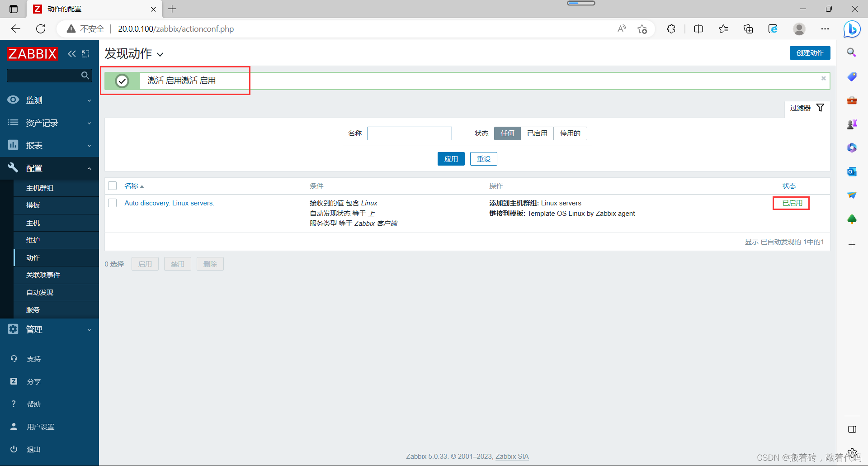Click the browser back arrow
Image resolution: width=868 pixels, height=466 pixels.
point(16,29)
